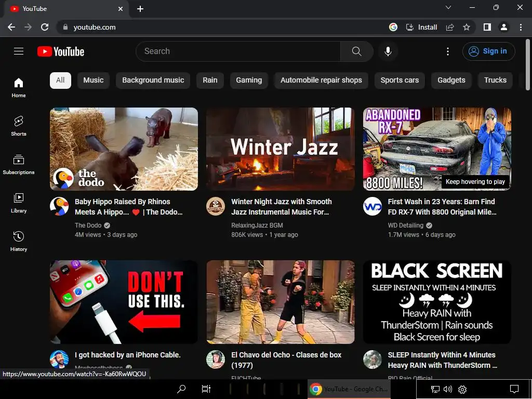532x399 pixels.
Task: Click in the YouTube search field
Action: click(238, 51)
